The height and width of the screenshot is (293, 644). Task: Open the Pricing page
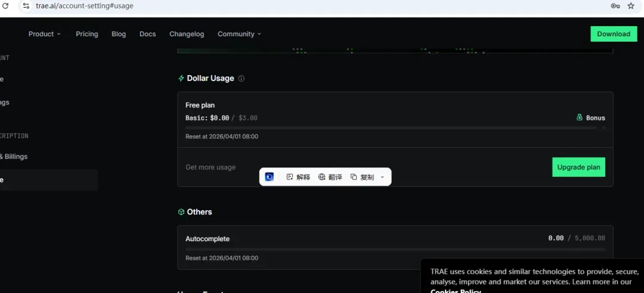(x=87, y=34)
